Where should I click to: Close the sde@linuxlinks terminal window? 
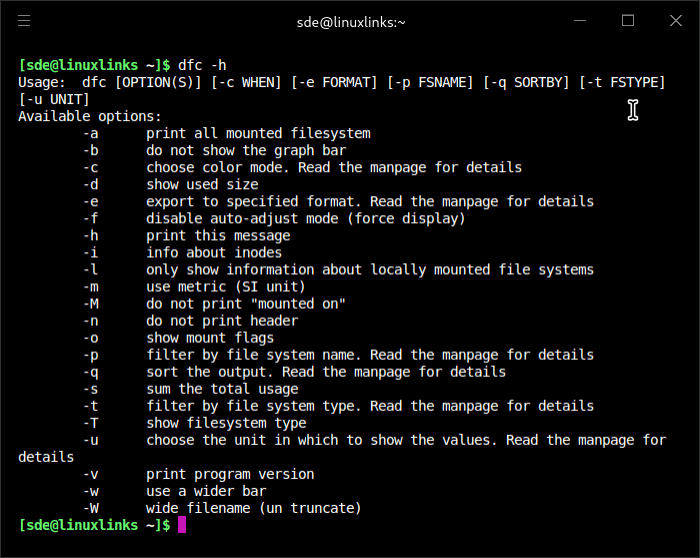click(x=675, y=21)
